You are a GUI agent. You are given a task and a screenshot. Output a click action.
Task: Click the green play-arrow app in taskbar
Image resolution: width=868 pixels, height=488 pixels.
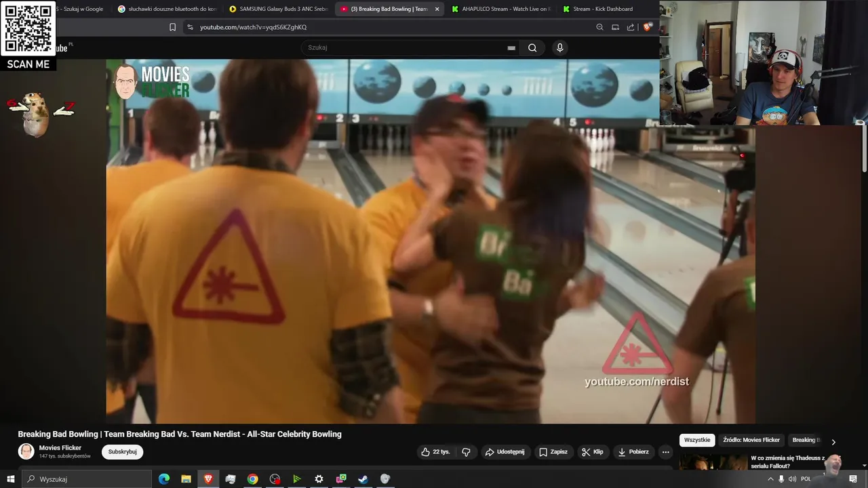[x=296, y=479]
